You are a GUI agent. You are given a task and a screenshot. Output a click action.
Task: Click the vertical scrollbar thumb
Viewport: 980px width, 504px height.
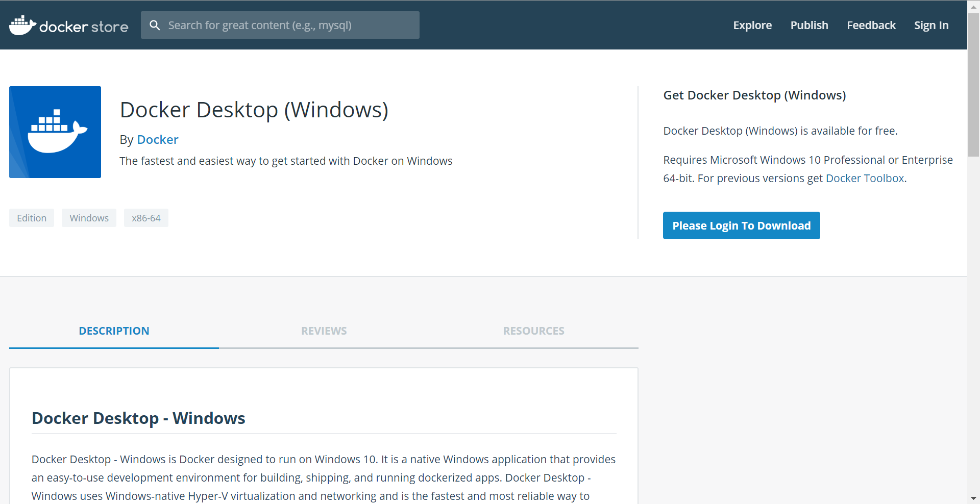pyautogui.click(x=973, y=85)
